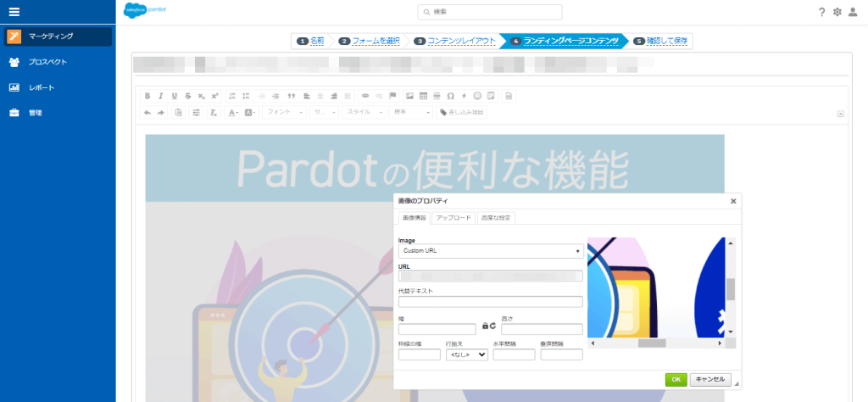Click the 幅 width input field
The height and width of the screenshot is (402, 868).
437,329
